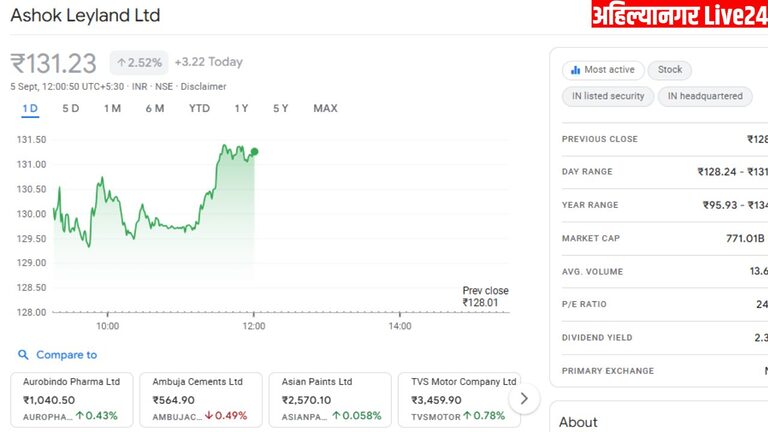The width and height of the screenshot is (768, 432).
Task: Open the Disclaimer link
Action: (x=204, y=87)
